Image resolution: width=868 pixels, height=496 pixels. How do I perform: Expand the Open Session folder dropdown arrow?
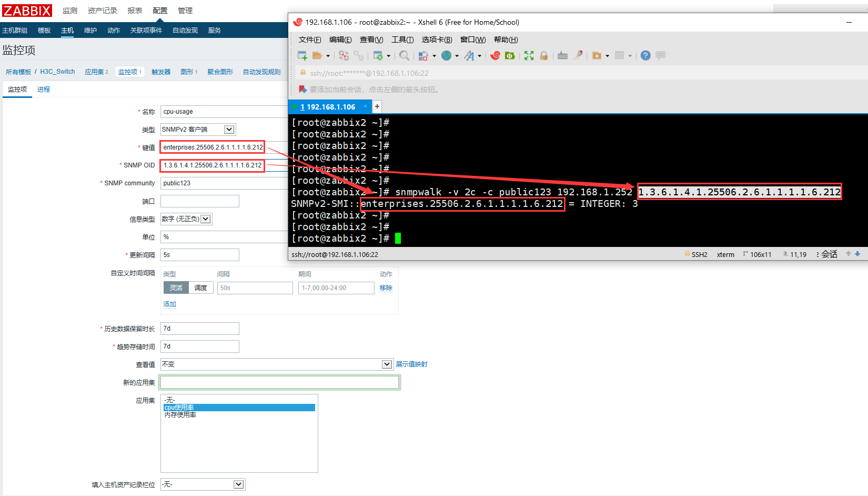point(328,56)
